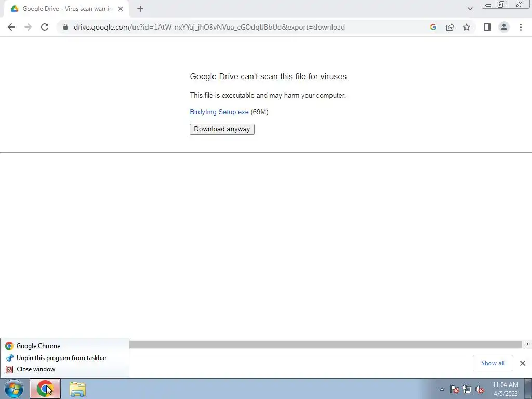
Task: Share this page using the share icon
Action: (x=450, y=27)
